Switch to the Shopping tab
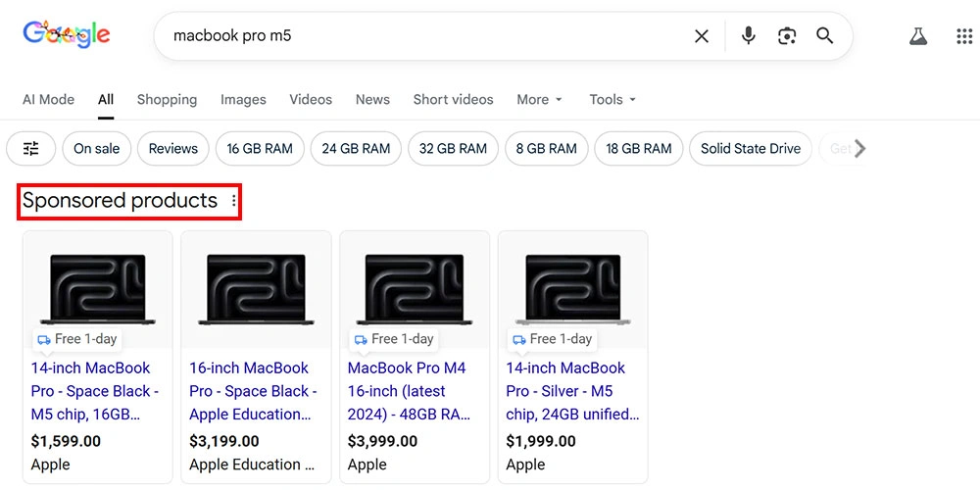 (167, 99)
